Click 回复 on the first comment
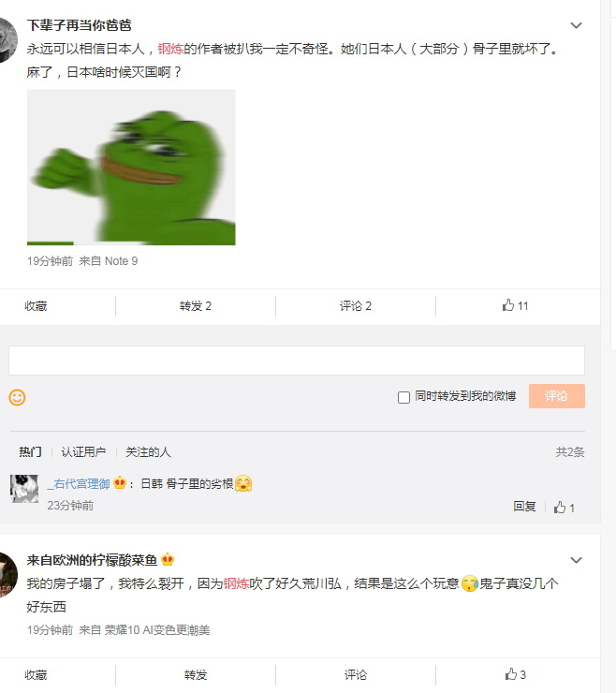This screenshot has height=693, width=616. tap(524, 507)
